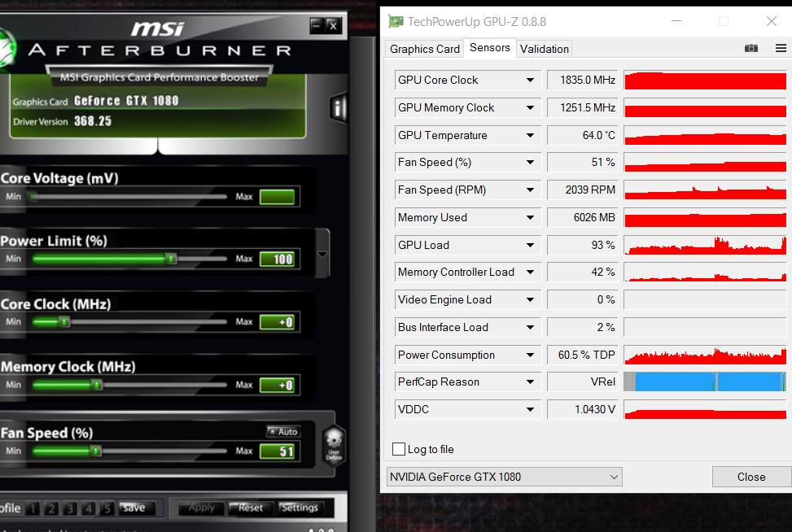The image size is (792, 532).
Task: Open the PerfCap Reason sensor dropdown
Action: pyautogui.click(x=530, y=382)
